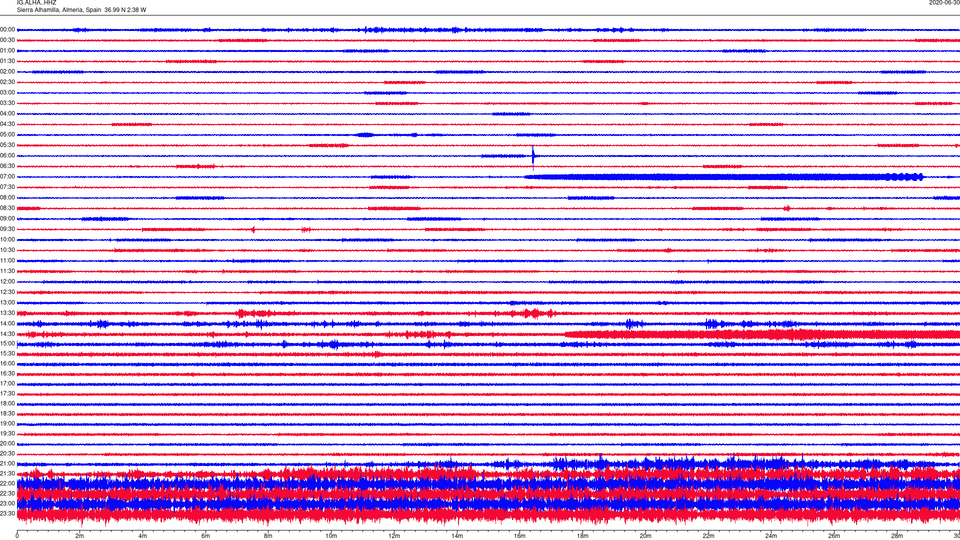Viewport: 960px width, 540px height.
Task: Click the Sierra Alhamilla, Almeria, Spain location text
Action: click(x=59, y=10)
